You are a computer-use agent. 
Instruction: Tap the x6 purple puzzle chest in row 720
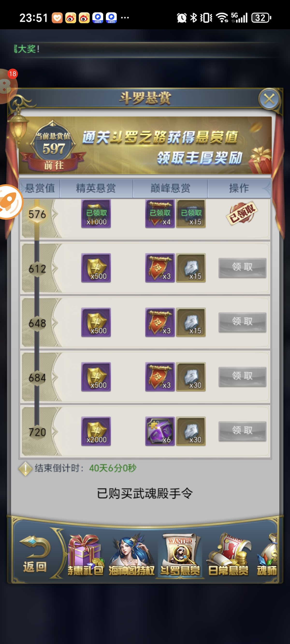pos(160,432)
